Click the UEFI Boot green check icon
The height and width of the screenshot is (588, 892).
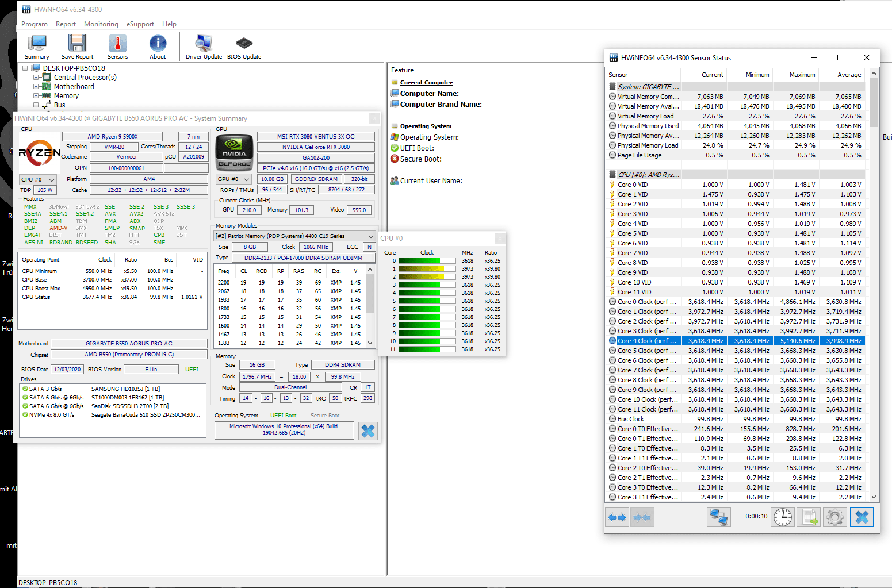pyautogui.click(x=395, y=148)
